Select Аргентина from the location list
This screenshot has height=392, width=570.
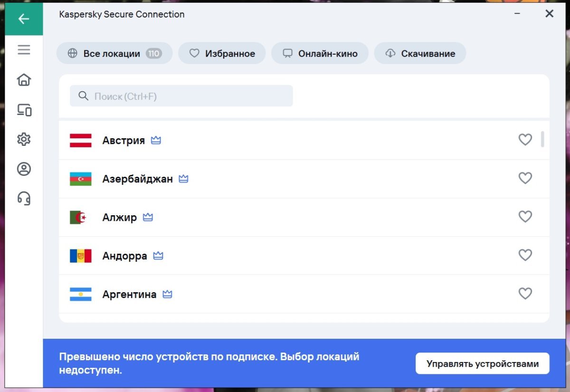coord(129,295)
